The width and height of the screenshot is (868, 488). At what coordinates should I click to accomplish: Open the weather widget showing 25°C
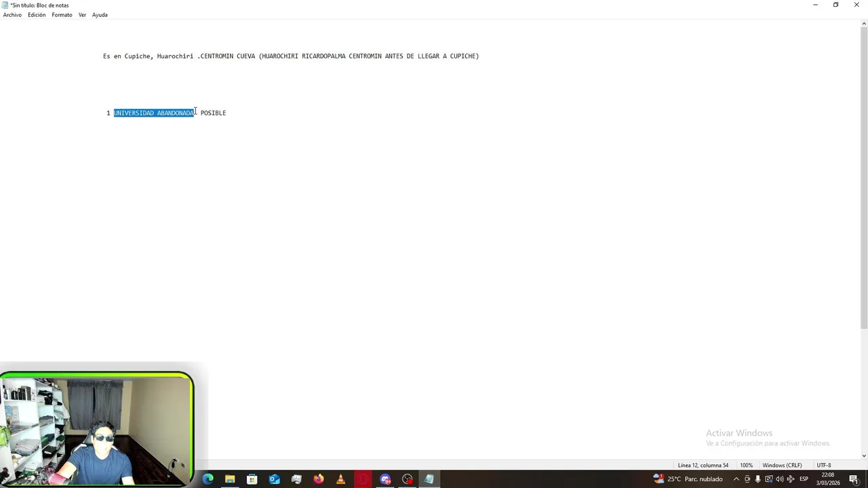pyautogui.click(x=688, y=479)
